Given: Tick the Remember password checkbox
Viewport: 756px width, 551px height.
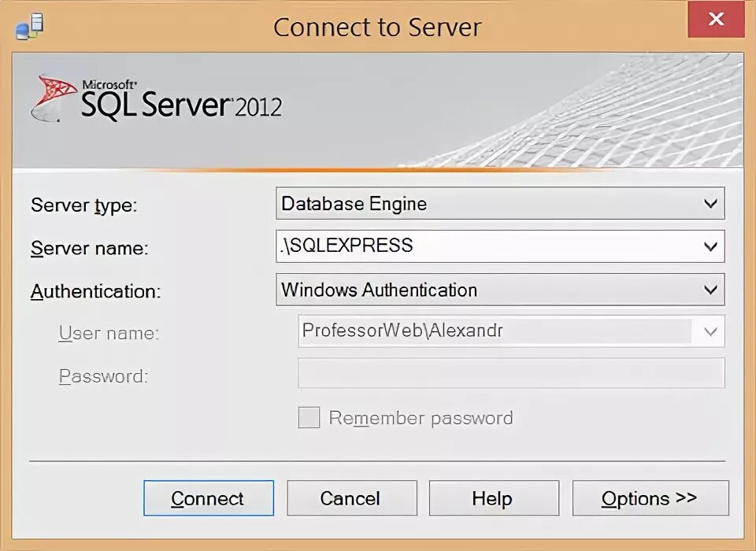Looking at the screenshot, I should (309, 417).
